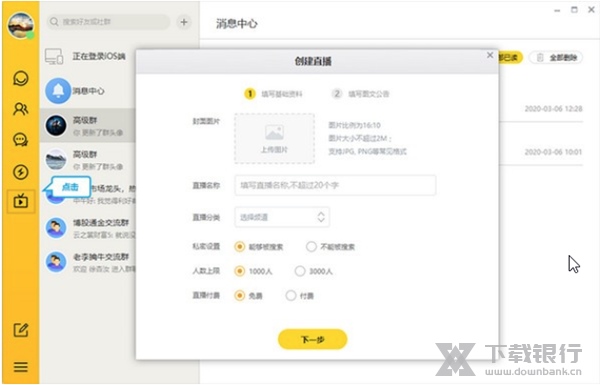The image size is (600, 385).
Task: Open the lightning flash sidebar icon
Action: pyautogui.click(x=21, y=172)
